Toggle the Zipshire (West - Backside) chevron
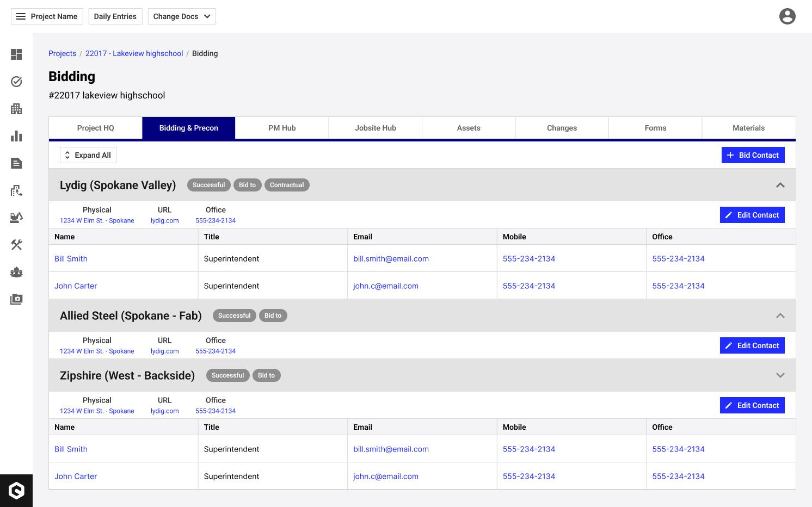The width and height of the screenshot is (812, 507). 780,375
